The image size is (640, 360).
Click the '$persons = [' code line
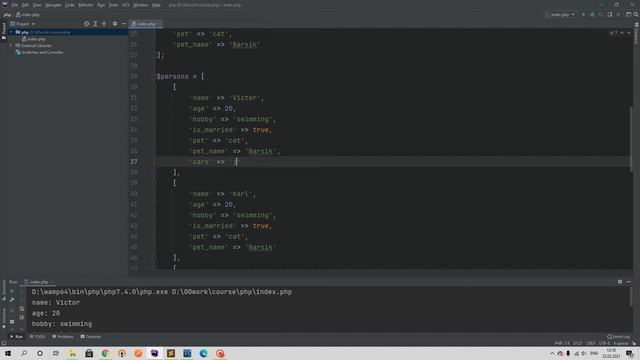(180, 76)
